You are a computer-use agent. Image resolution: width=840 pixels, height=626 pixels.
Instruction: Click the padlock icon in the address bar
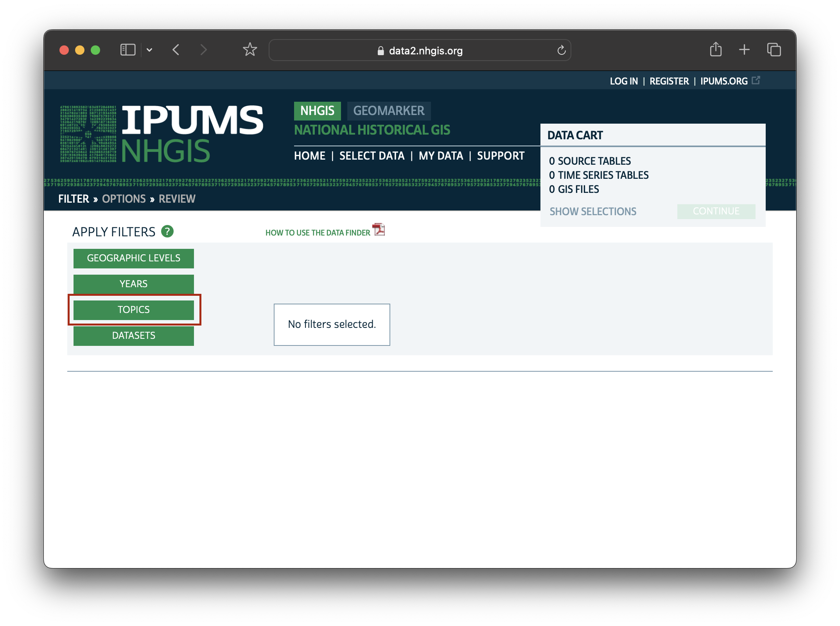(x=381, y=50)
